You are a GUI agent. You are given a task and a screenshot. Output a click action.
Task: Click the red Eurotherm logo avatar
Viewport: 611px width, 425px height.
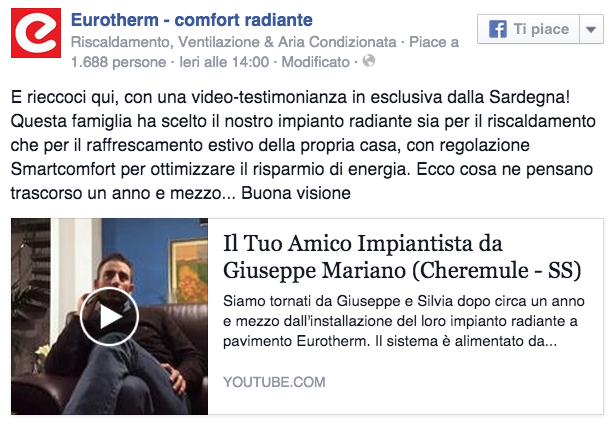point(36,33)
